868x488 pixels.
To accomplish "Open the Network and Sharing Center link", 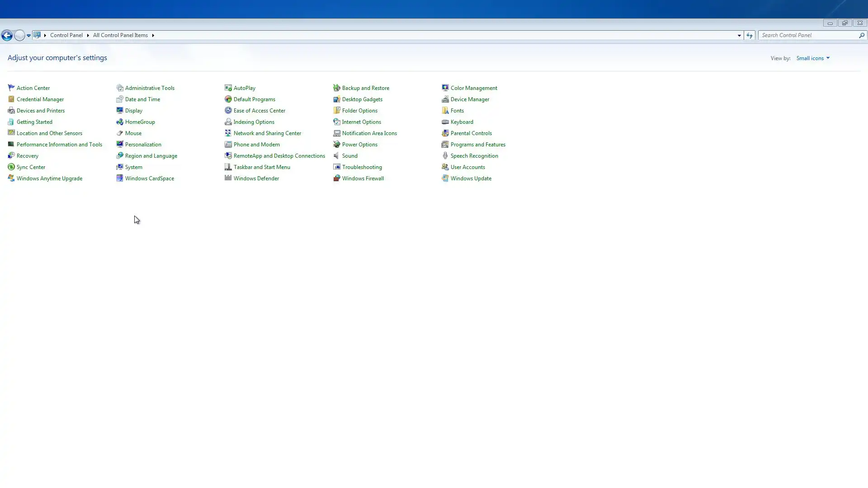I will coord(267,133).
